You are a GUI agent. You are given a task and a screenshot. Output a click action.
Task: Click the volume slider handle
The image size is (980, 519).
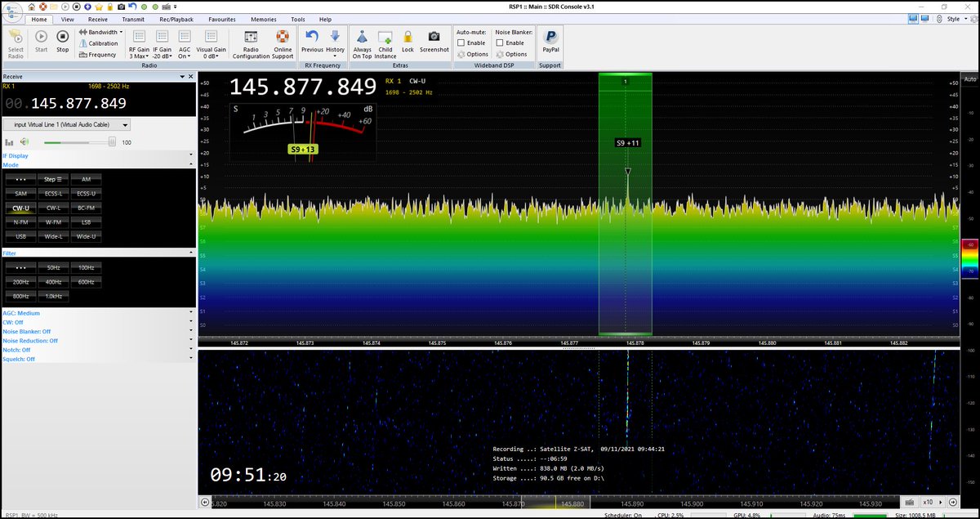point(113,142)
